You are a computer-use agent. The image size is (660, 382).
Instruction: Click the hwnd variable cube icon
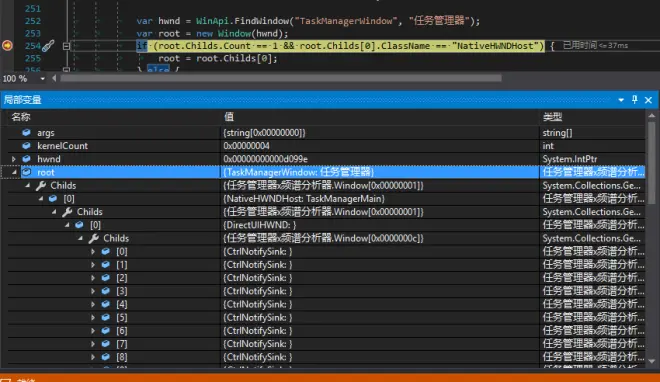pos(27,159)
